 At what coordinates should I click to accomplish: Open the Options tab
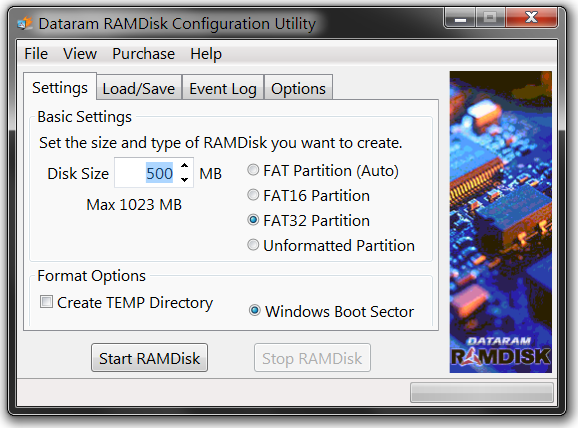(299, 88)
